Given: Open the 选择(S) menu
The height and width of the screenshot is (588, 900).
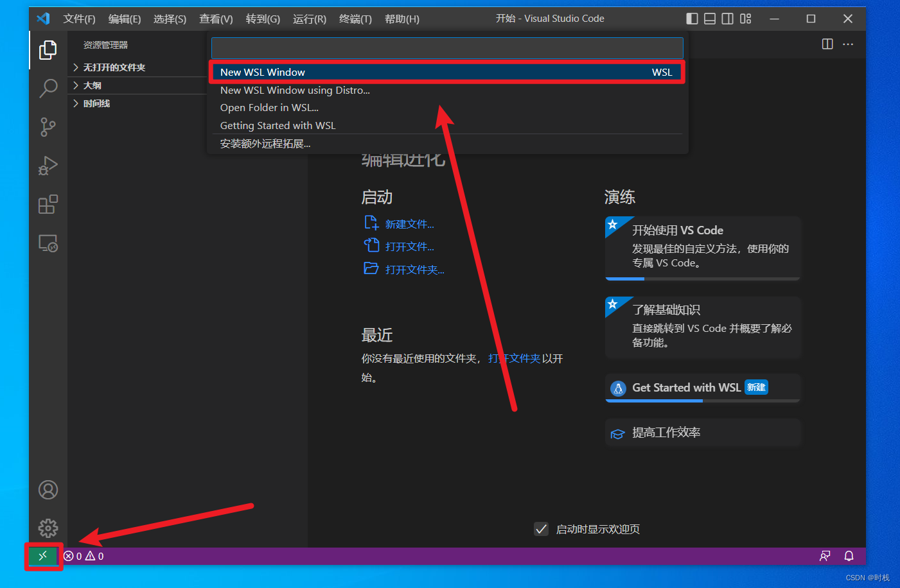Looking at the screenshot, I should (x=170, y=19).
